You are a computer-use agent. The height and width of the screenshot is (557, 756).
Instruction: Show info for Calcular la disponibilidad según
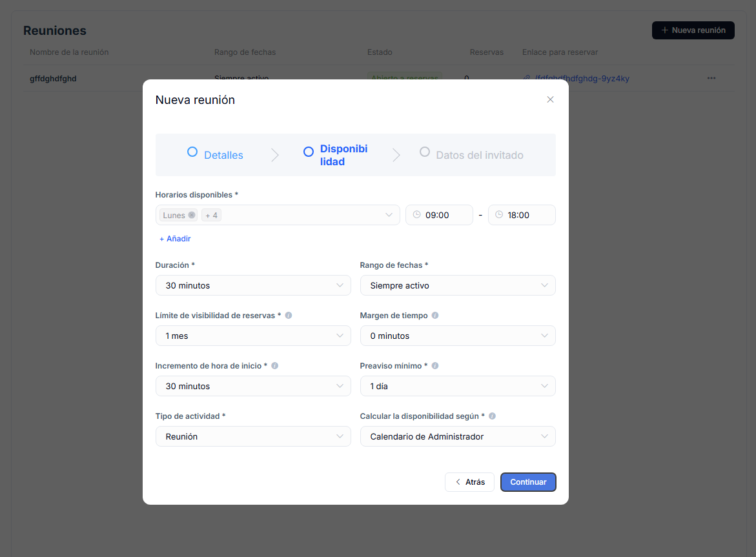(492, 416)
